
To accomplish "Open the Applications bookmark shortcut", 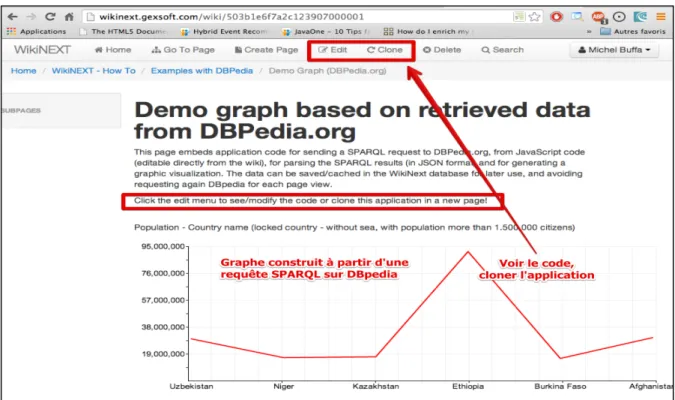I will click(x=37, y=31).
